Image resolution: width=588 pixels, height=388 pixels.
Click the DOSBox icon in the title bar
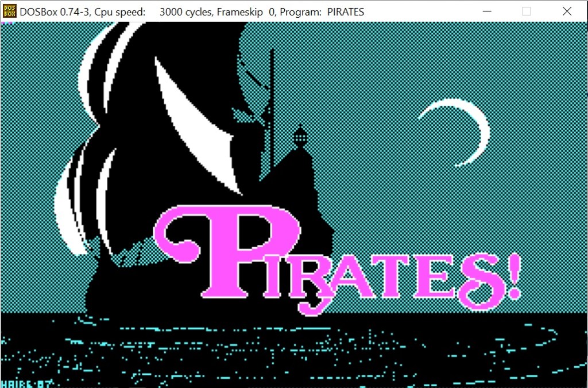pyautogui.click(x=10, y=11)
